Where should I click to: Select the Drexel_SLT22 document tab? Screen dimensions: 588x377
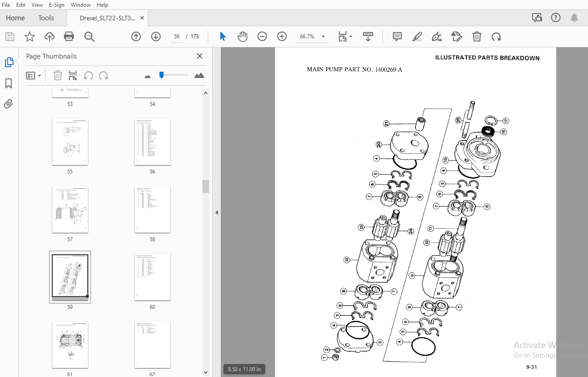pyautogui.click(x=107, y=18)
